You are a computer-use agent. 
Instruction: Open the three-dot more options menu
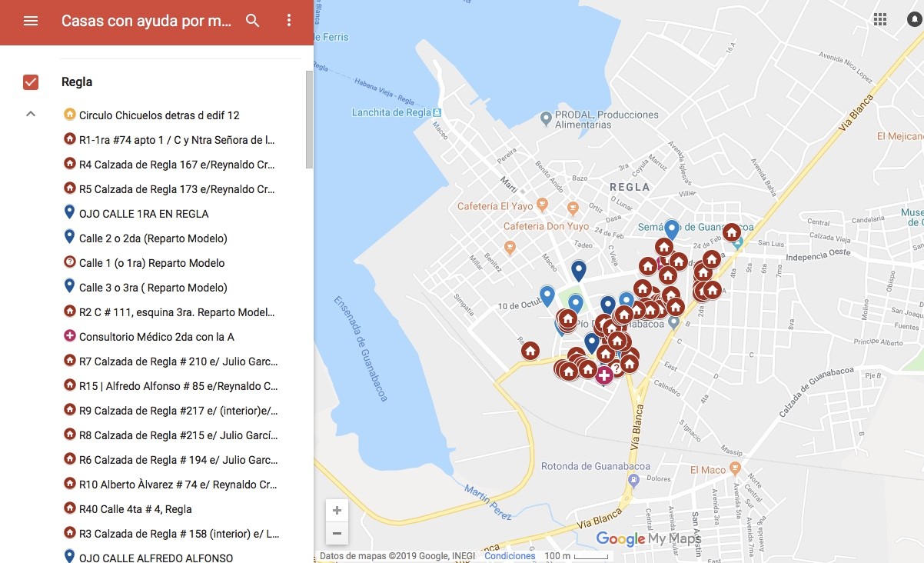[x=289, y=21]
